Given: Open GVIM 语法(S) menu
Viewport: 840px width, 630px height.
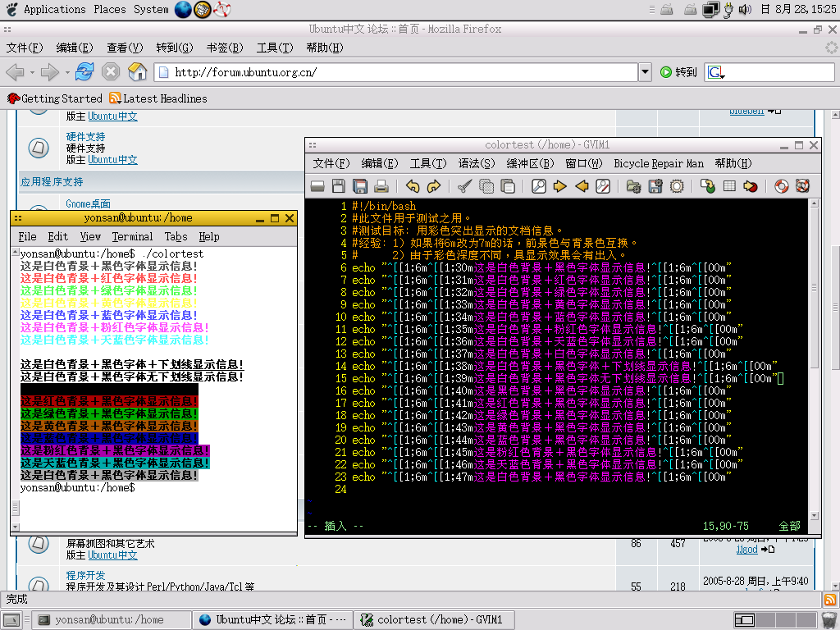Looking at the screenshot, I should click(477, 163).
